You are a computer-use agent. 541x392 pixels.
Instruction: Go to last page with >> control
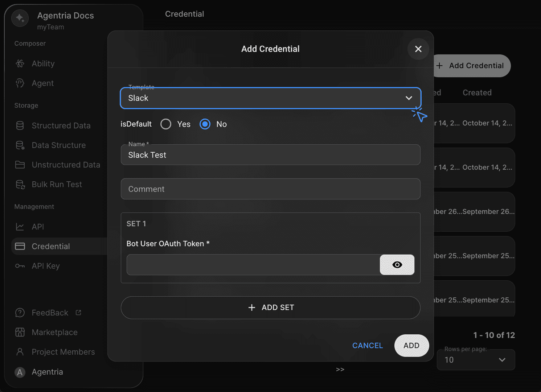(340, 370)
